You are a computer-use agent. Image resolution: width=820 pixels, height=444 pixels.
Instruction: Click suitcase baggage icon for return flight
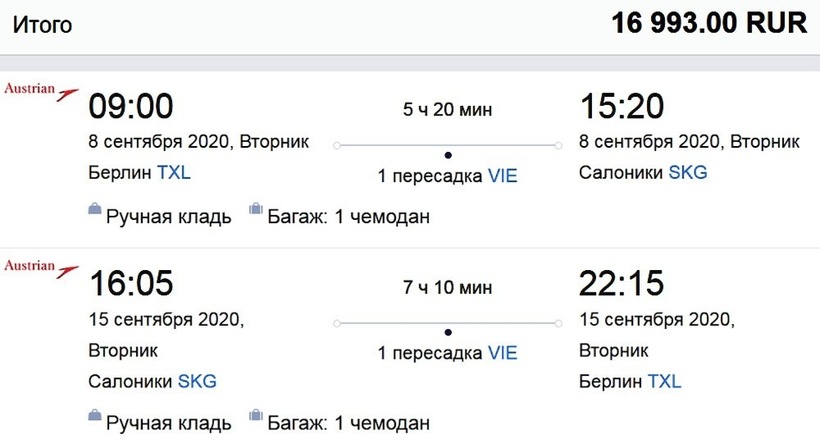click(x=255, y=415)
